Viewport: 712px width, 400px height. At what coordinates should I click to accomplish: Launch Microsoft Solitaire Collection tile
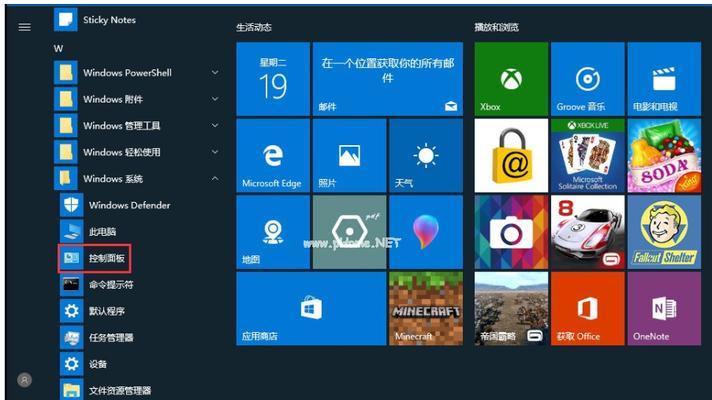pyautogui.click(x=588, y=156)
